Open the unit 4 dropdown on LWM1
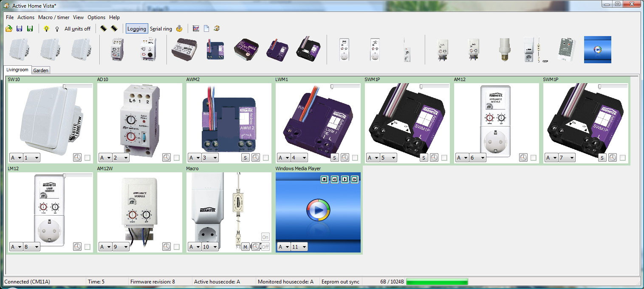 (x=299, y=158)
